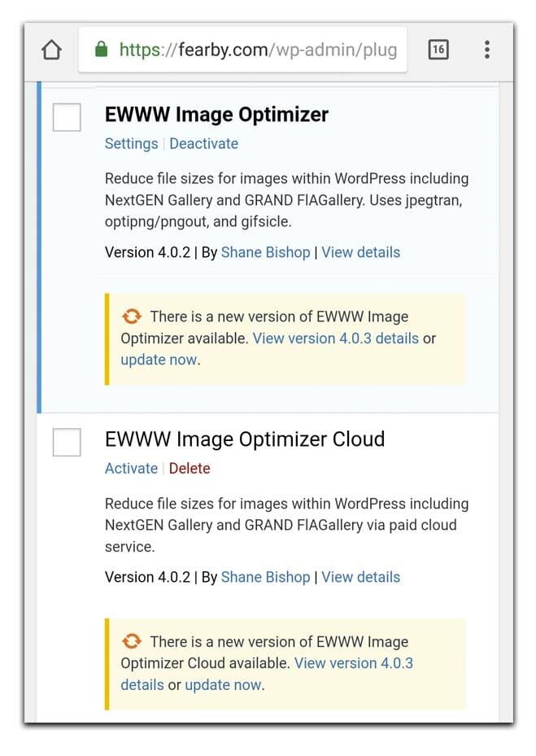This screenshot has height=756, width=536.
Task: Click View version 4.0.3 details for EWWW Image Optimizer
Action: click(x=335, y=339)
